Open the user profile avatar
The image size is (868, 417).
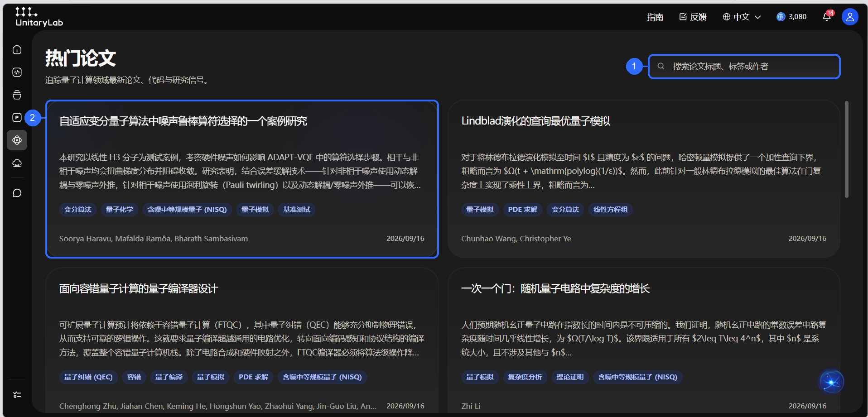coord(850,17)
